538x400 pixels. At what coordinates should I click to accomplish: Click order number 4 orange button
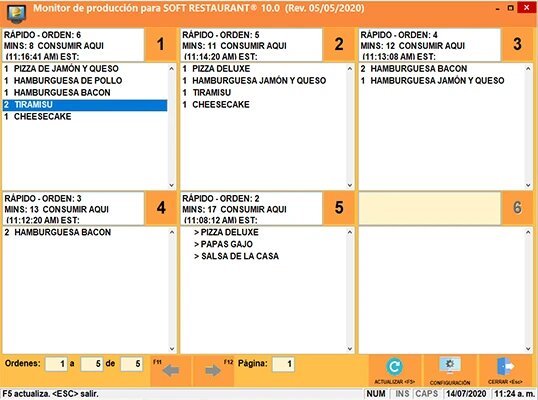pyautogui.click(x=161, y=208)
